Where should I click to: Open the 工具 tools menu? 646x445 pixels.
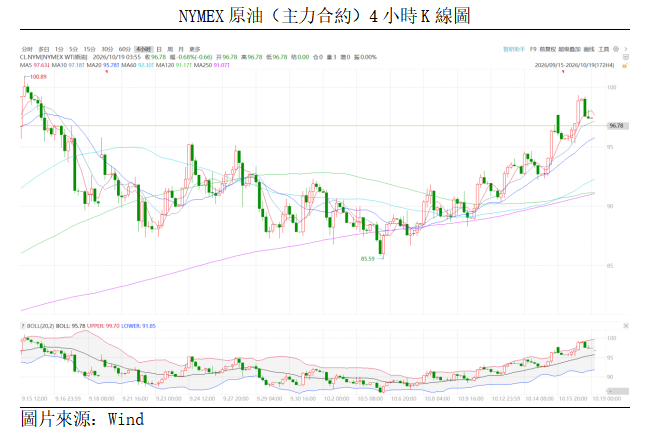(x=604, y=49)
